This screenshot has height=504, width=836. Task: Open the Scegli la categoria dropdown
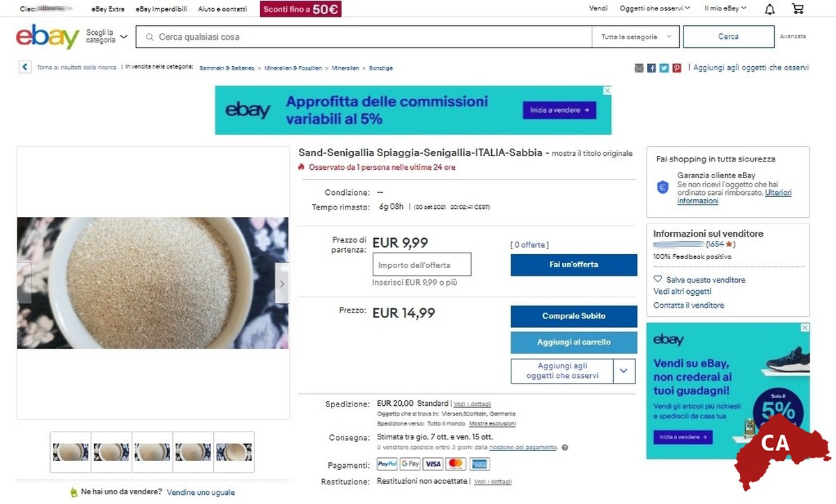(x=107, y=37)
